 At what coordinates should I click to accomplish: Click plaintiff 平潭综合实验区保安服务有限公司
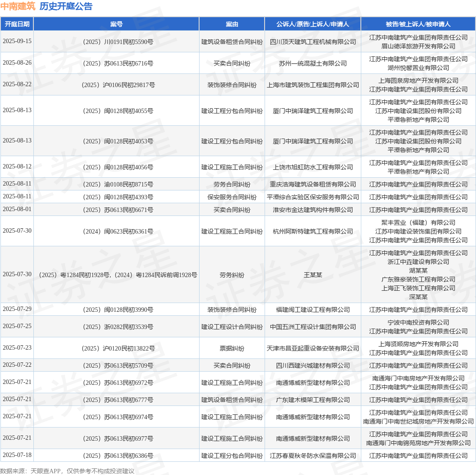click(312, 197)
